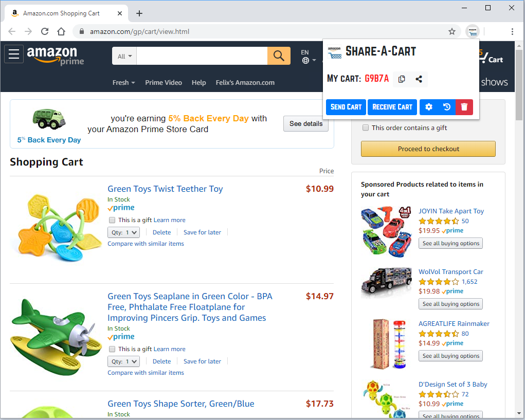
Task: Delete the cart via red trash icon
Action: click(464, 107)
